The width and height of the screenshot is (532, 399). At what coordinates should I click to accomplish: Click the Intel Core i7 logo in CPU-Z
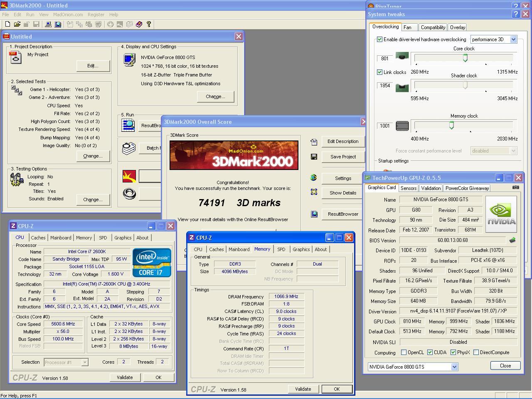point(152,263)
